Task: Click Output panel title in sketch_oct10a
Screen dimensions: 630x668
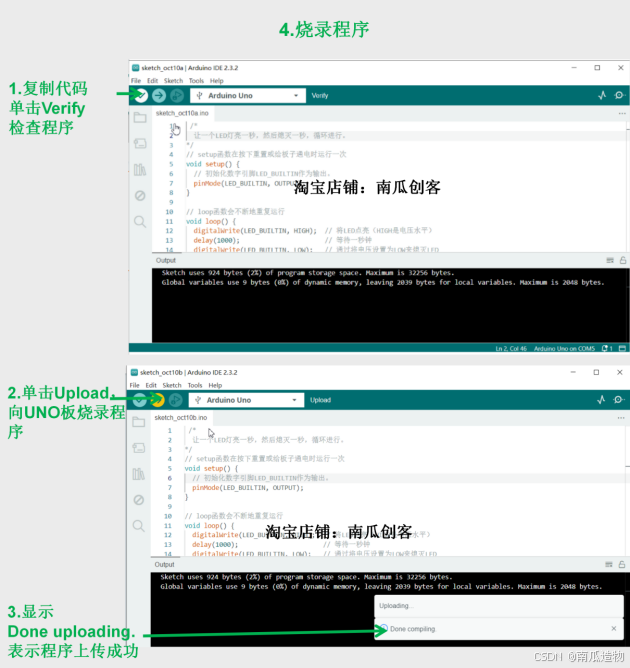Action: pos(166,260)
